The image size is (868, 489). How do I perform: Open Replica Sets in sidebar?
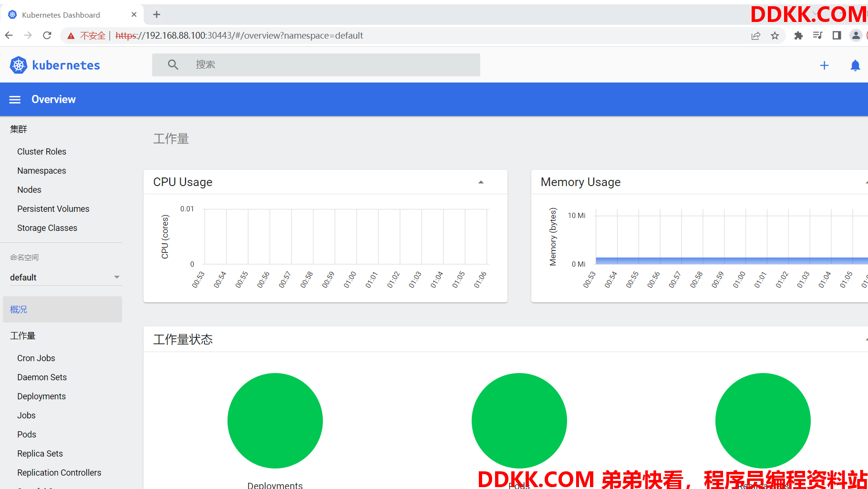(40, 454)
